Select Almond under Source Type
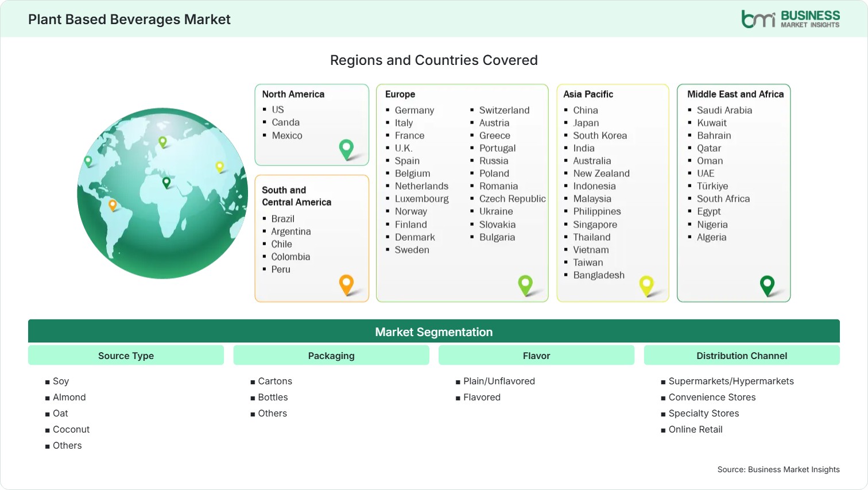The image size is (868, 490). coord(69,398)
